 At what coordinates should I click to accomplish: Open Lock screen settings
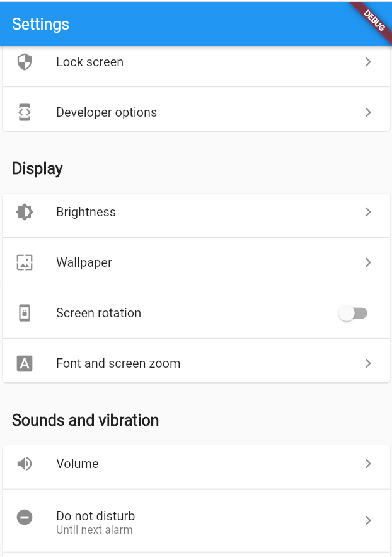pyautogui.click(x=189, y=62)
